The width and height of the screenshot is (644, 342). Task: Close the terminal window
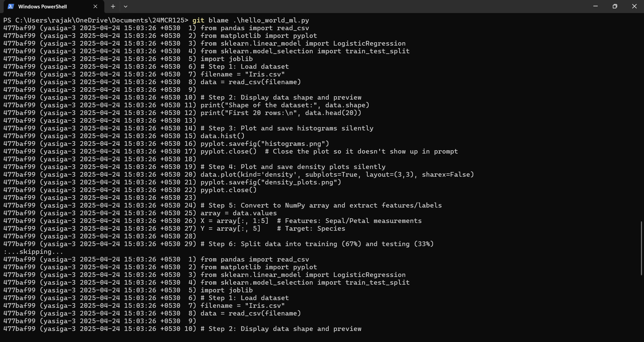tap(634, 6)
